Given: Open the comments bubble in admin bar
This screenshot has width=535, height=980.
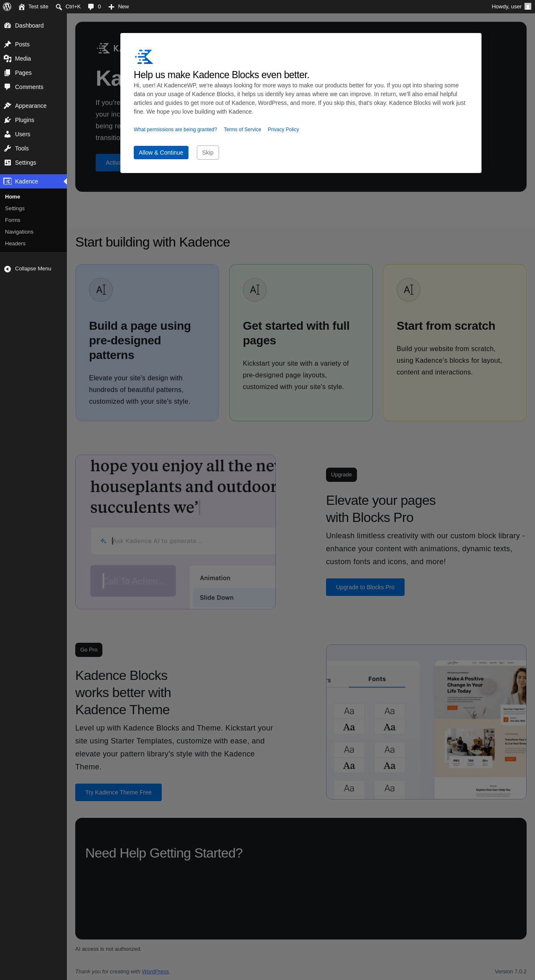Looking at the screenshot, I should point(94,7).
